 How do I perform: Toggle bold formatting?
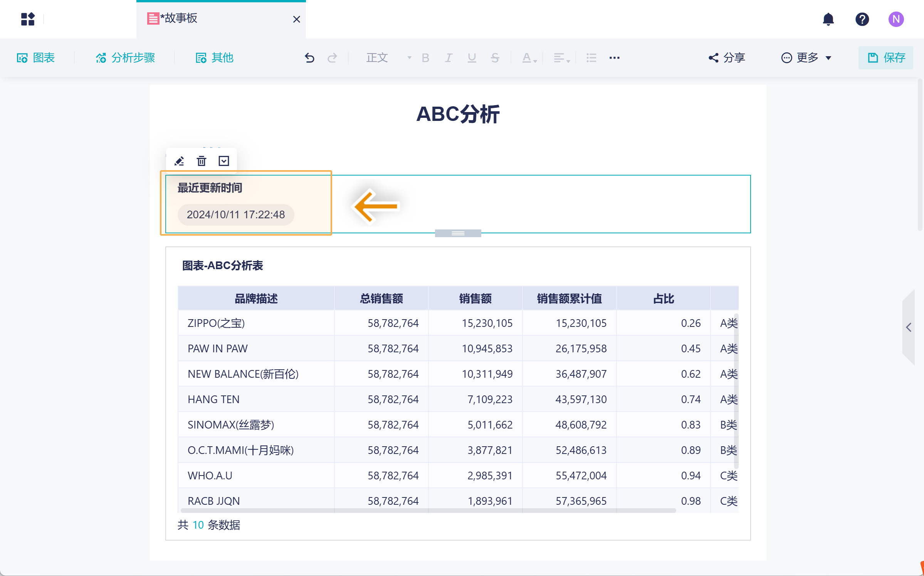pos(425,58)
